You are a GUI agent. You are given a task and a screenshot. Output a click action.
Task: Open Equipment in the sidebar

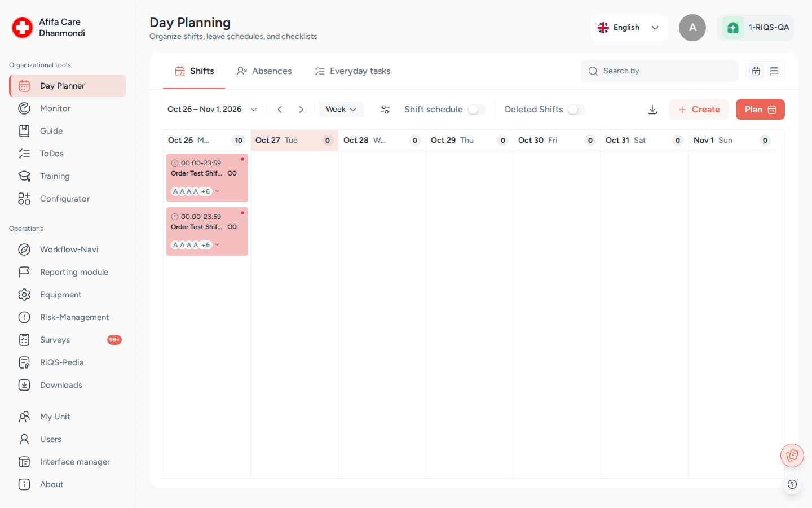pyautogui.click(x=68, y=295)
